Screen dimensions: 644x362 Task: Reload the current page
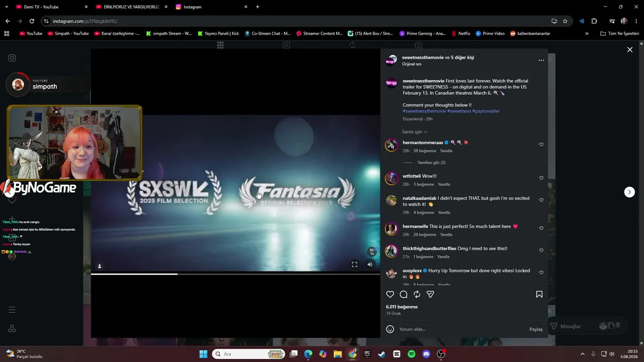pos(32,21)
